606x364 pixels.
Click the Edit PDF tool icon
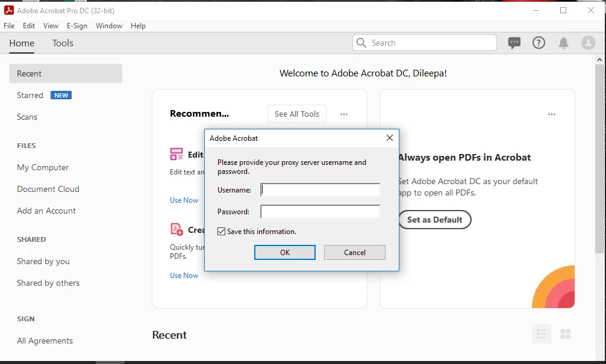pyautogui.click(x=176, y=154)
